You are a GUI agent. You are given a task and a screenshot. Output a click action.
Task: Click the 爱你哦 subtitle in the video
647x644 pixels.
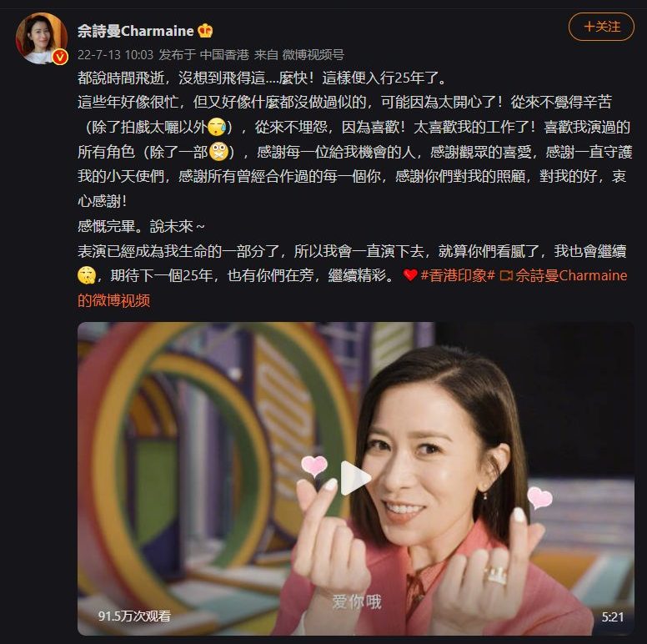click(357, 602)
